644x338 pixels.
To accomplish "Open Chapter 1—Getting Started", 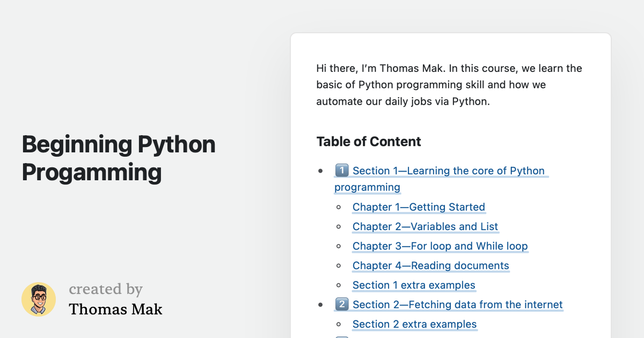I will tap(419, 207).
